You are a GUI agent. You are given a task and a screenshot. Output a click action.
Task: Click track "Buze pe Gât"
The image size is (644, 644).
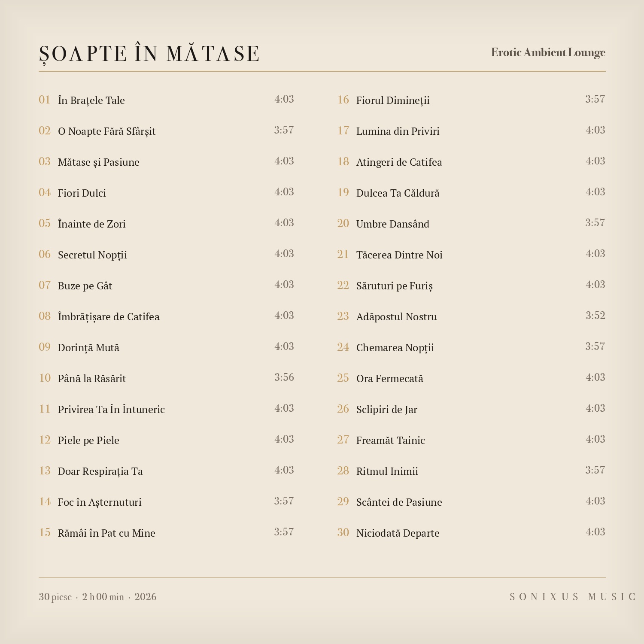point(85,286)
